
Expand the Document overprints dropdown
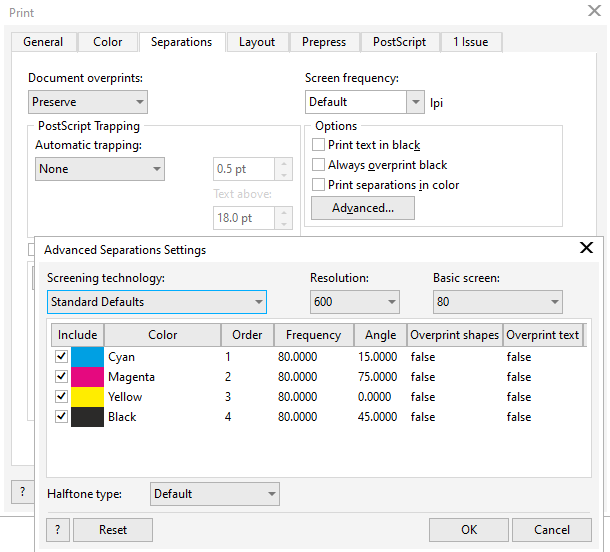[x=88, y=102]
